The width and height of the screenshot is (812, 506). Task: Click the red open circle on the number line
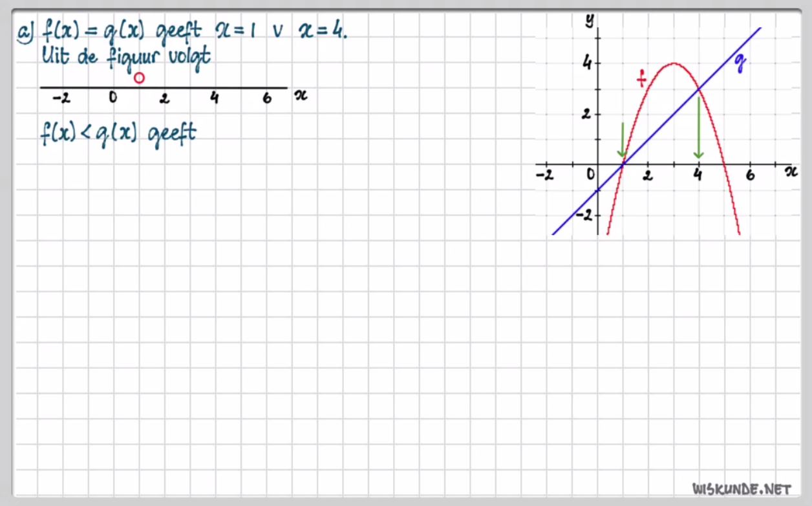click(x=139, y=78)
